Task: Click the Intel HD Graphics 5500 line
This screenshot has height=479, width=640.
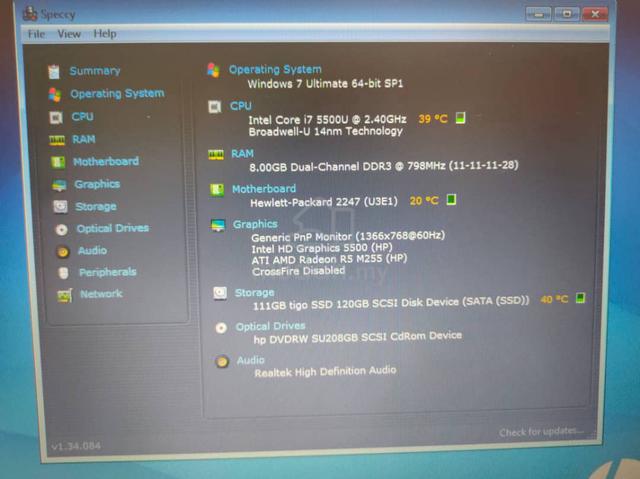Action: coord(322,248)
